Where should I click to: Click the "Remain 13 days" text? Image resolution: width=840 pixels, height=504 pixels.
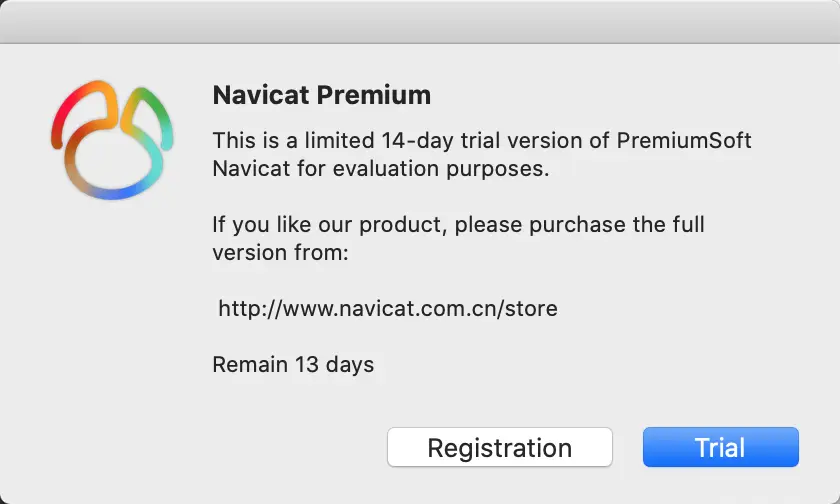[293, 364]
